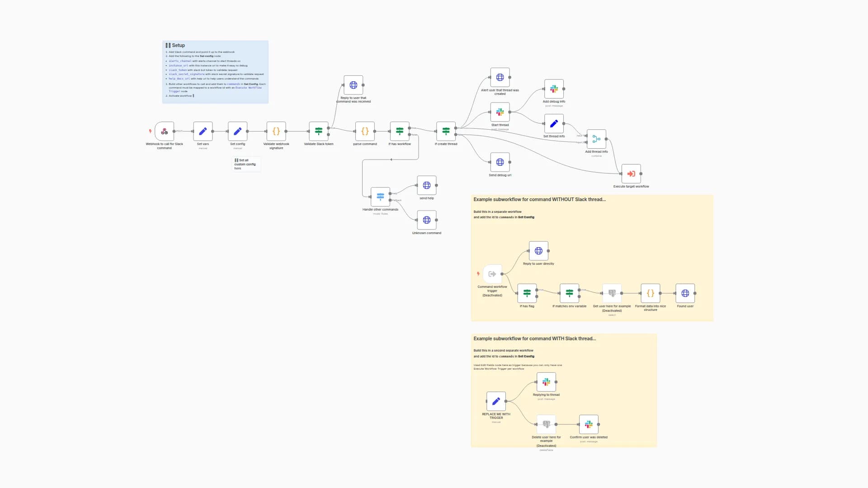The height and width of the screenshot is (488, 868).
Task: Click the Get user here for example node
Action: [x=612, y=293]
